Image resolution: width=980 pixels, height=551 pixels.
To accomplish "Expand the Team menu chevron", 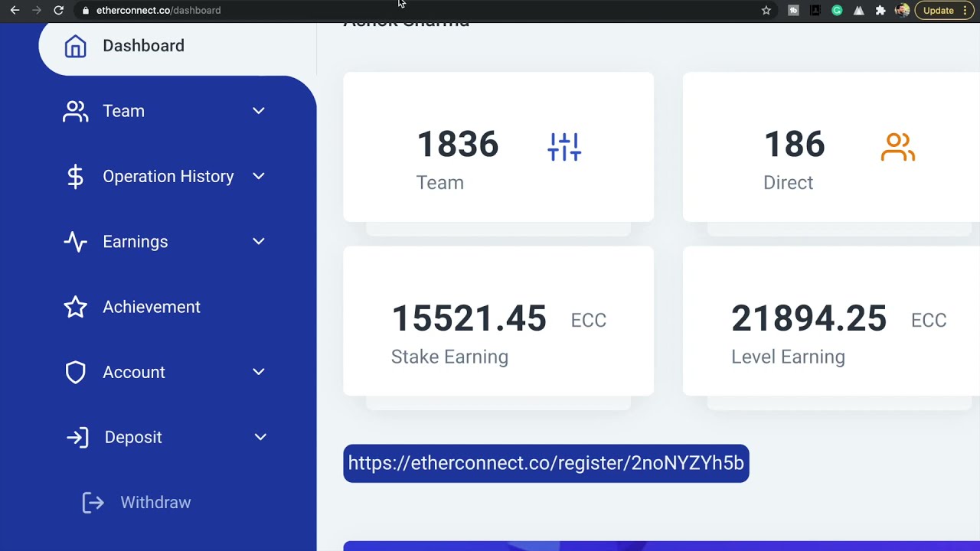I will 259,111.
